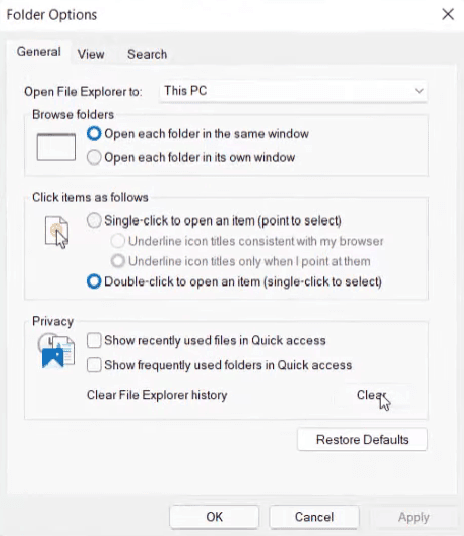Click the Apply button
Screen dimensions: 464x536
point(413,517)
